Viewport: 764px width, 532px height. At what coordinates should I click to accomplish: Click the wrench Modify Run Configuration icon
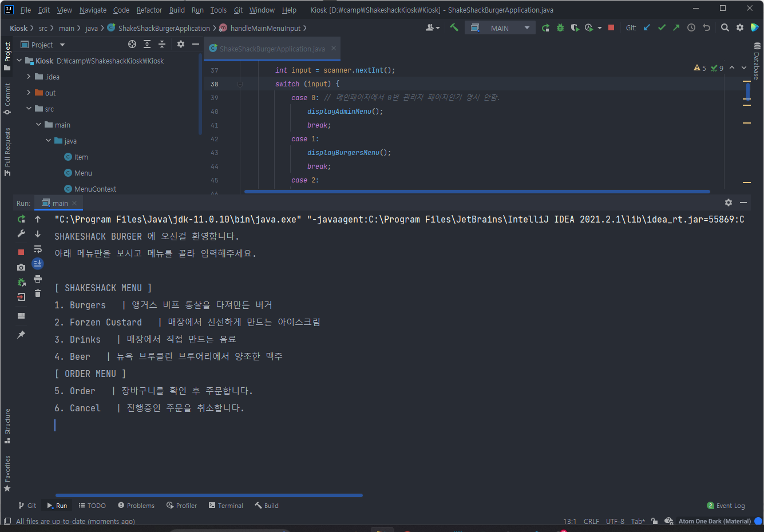point(21,233)
